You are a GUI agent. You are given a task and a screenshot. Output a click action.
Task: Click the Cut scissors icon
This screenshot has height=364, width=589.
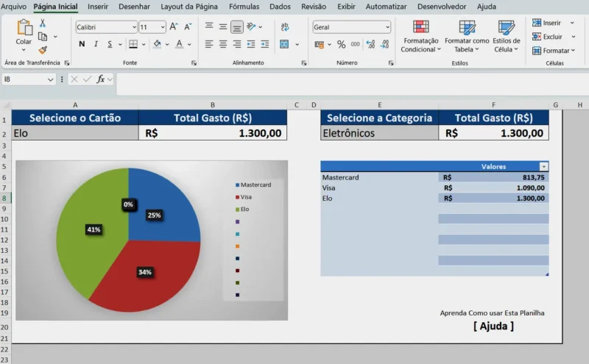tap(43, 24)
